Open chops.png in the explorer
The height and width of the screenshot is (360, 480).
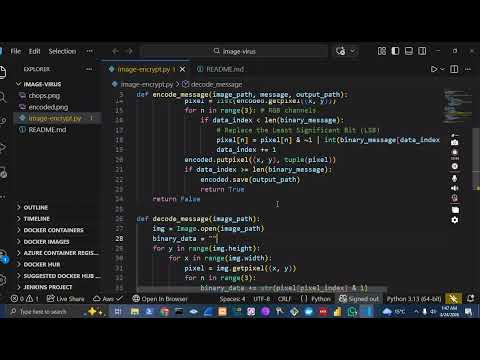tap(44, 96)
